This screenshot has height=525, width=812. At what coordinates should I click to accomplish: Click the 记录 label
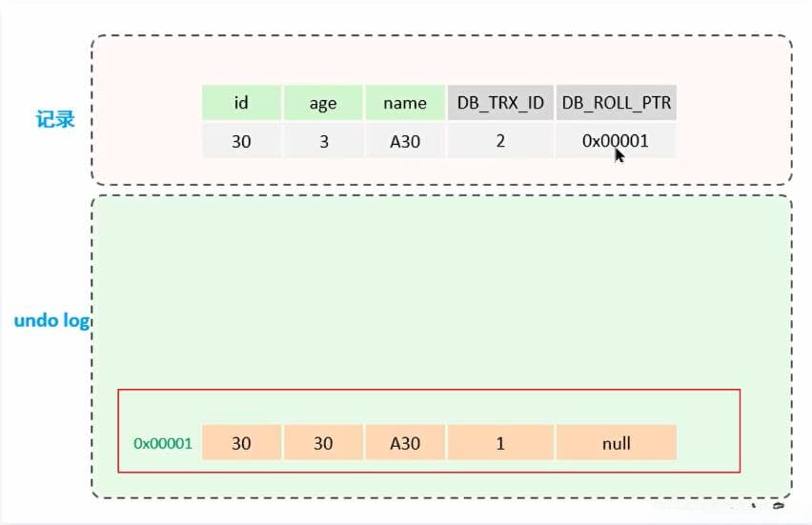[x=56, y=121]
